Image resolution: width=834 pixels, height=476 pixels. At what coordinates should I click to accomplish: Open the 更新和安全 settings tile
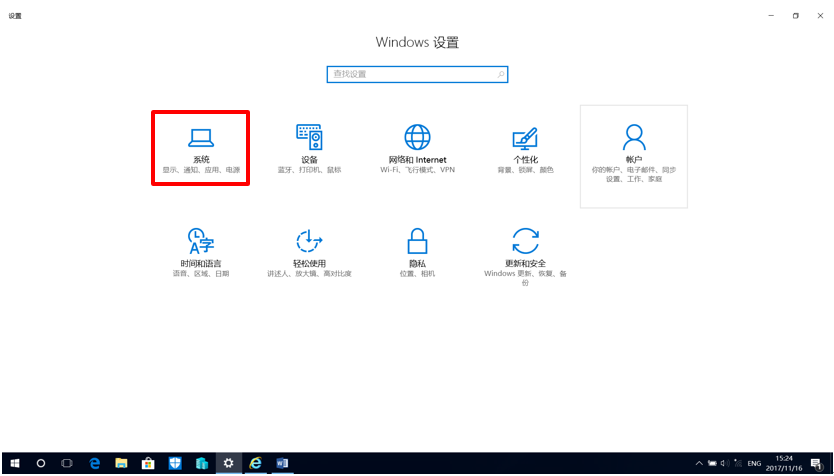point(526,256)
